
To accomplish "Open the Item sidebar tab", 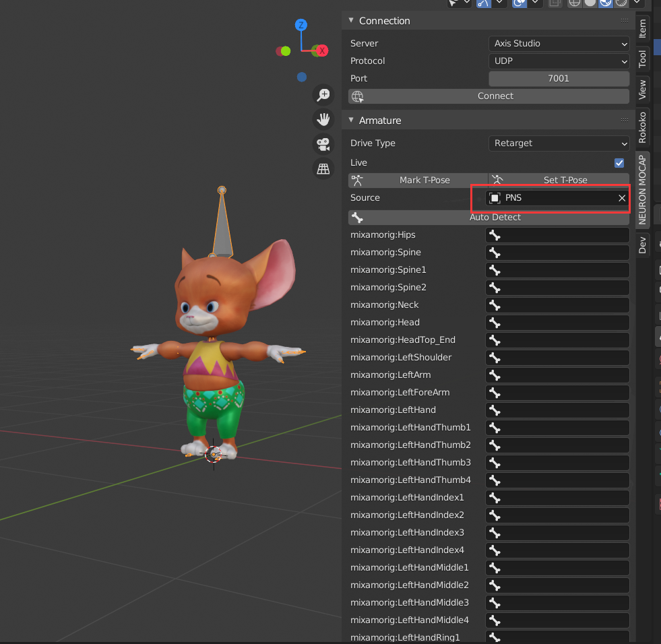I will pos(642,28).
